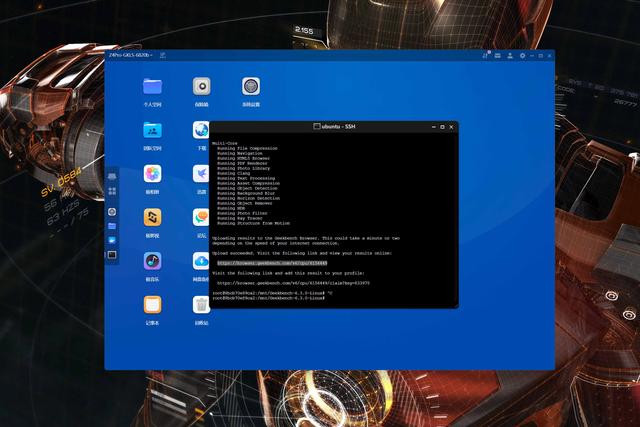
Task: Close the Z4Pro main window
Action: tap(549, 56)
